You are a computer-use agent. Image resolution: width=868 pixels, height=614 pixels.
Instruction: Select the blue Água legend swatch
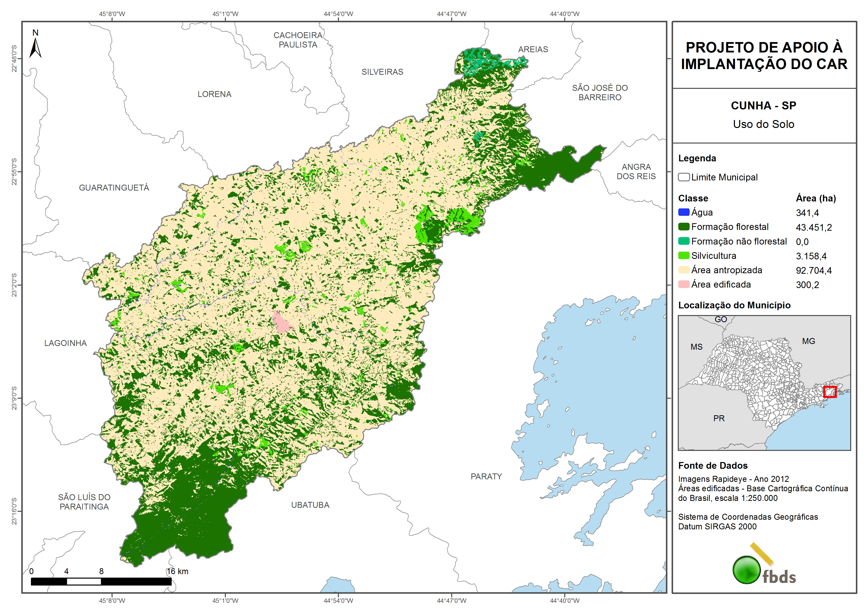pos(683,212)
